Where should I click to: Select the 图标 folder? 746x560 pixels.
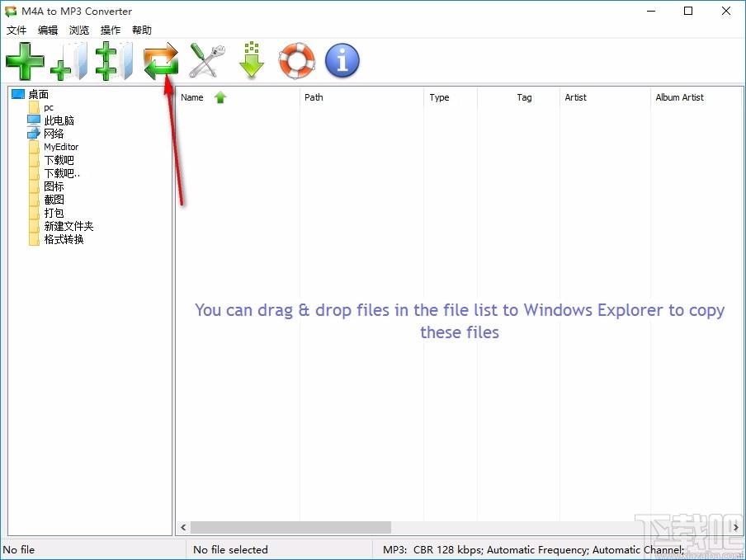click(54, 187)
